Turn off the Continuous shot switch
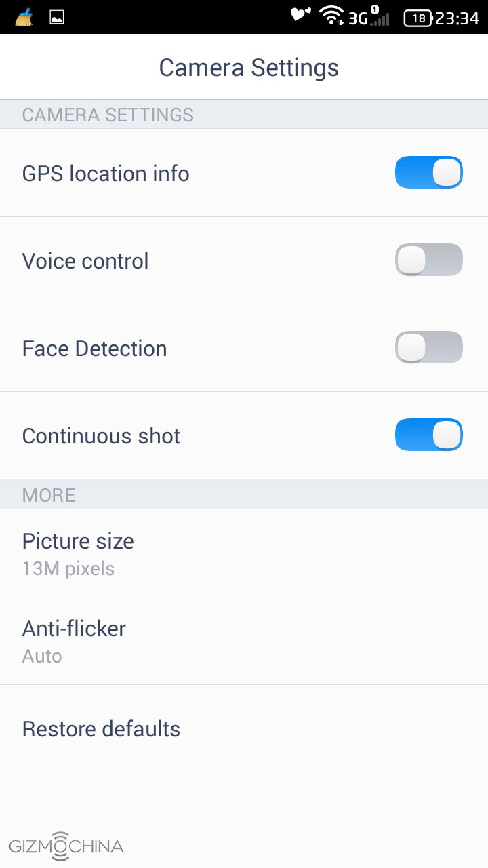 tap(428, 435)
